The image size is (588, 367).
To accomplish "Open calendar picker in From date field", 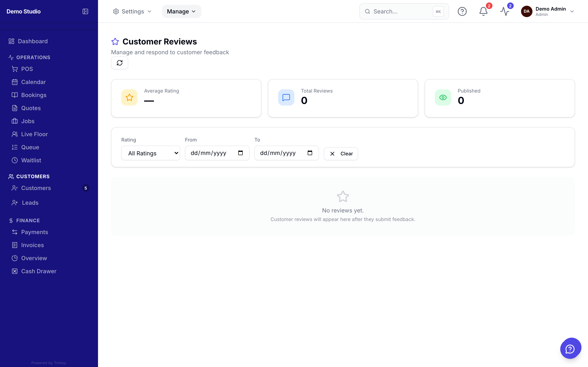I will 241,153.
